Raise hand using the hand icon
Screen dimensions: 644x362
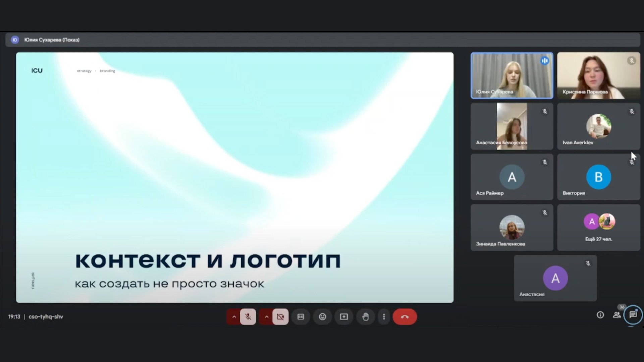(365, 316)
